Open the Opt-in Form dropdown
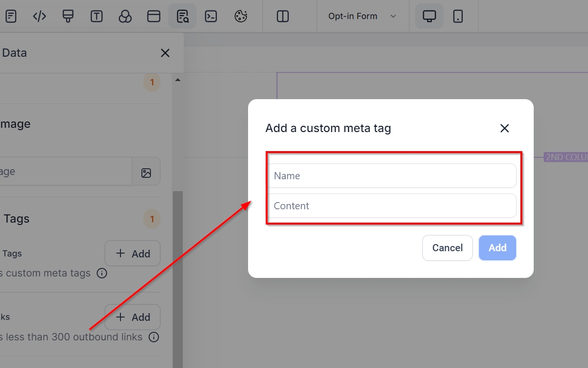The image size is (588, 368). (362, 16)
